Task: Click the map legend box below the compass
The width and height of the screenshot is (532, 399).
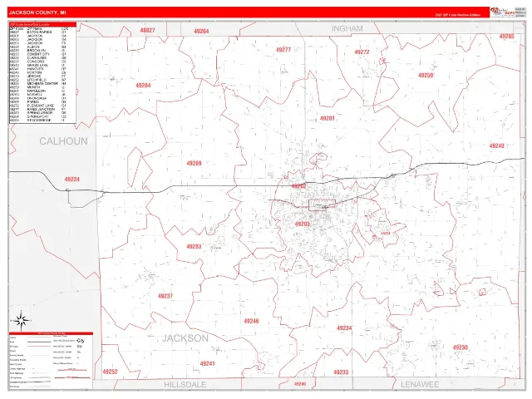Action: [x=51, y=360]
